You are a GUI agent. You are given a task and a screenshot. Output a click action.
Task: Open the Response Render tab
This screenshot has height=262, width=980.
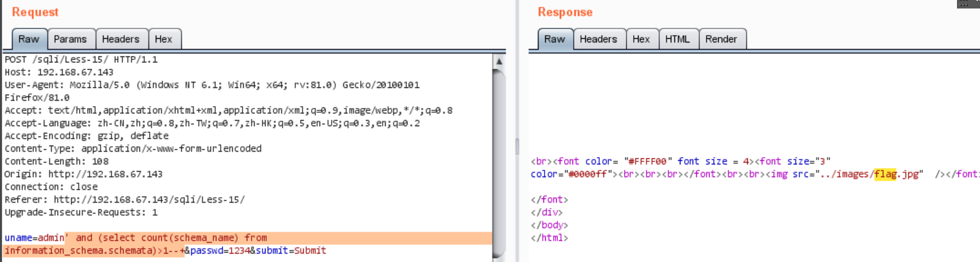point(721,39)
